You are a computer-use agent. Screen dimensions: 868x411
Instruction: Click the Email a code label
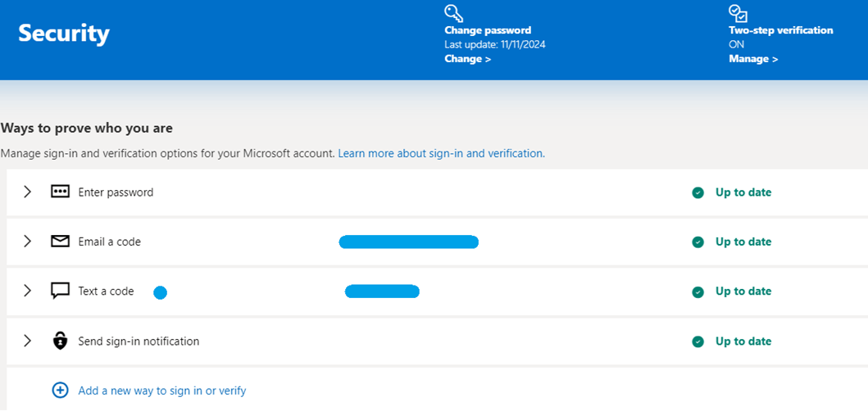coord(110,242)
